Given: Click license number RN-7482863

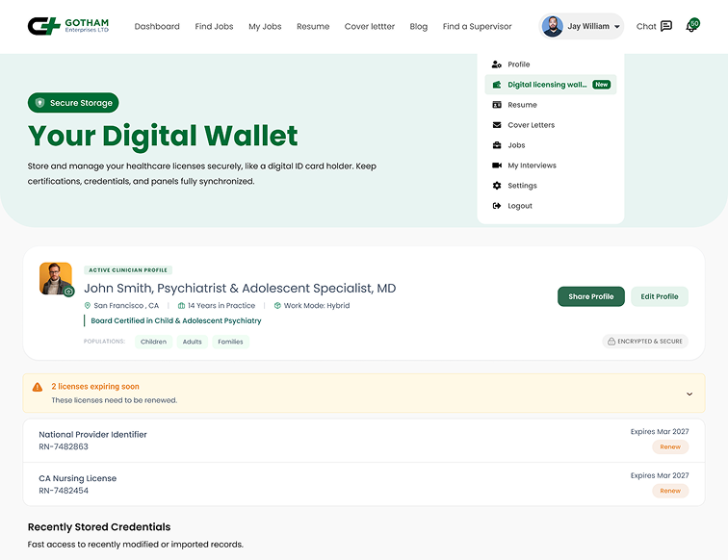Looking at the screenshot, I should point(64,446).
